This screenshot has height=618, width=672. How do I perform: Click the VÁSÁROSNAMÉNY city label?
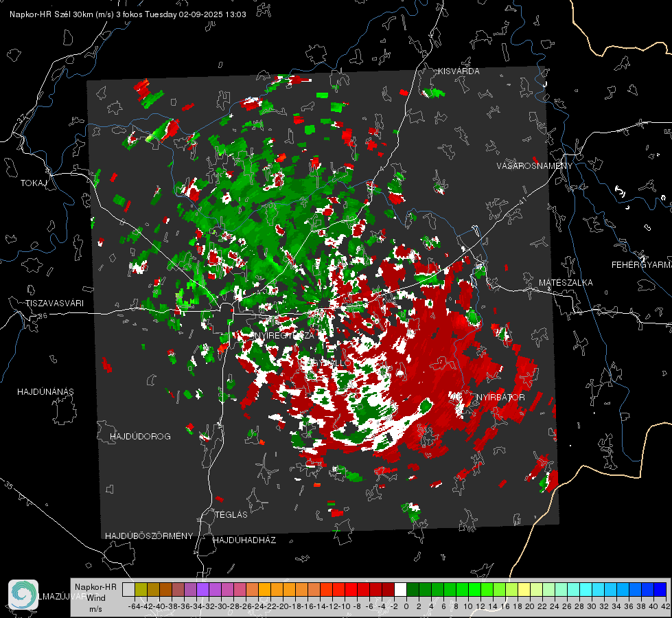535,166
